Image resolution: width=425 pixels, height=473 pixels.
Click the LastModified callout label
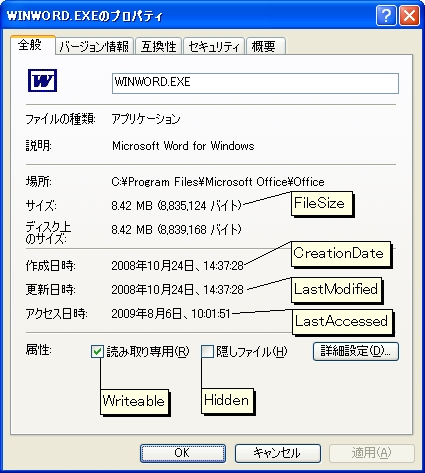[x=336, y=289]
